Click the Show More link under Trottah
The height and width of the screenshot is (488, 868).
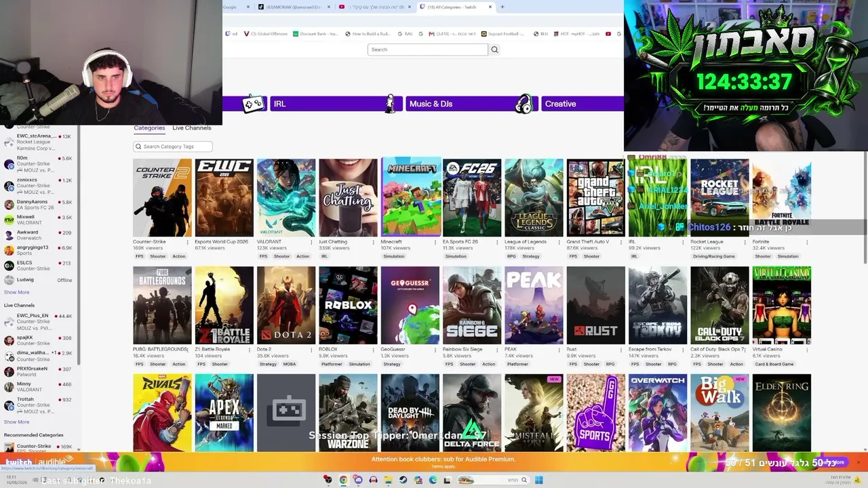pos(16,422)
